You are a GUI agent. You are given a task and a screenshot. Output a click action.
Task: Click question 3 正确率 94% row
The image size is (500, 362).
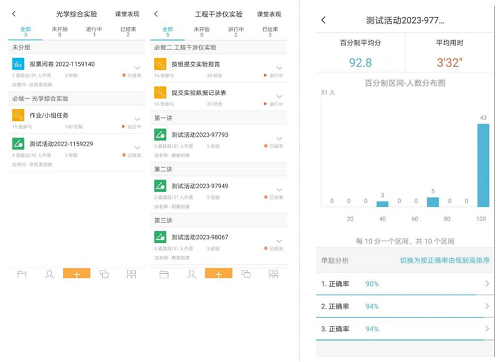point(405,329)
